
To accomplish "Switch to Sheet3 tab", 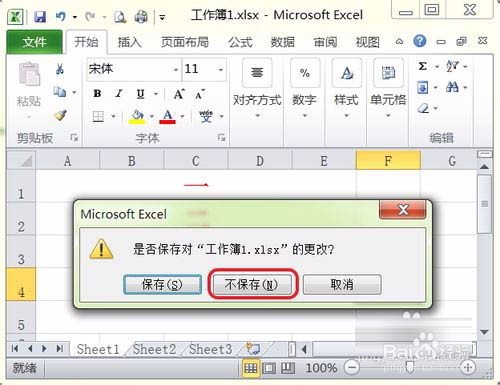I will [210, 349].
